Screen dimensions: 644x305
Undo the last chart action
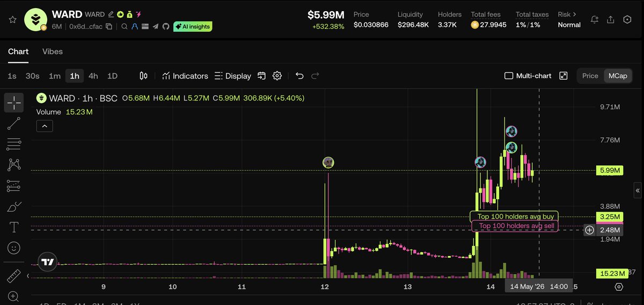299,76
